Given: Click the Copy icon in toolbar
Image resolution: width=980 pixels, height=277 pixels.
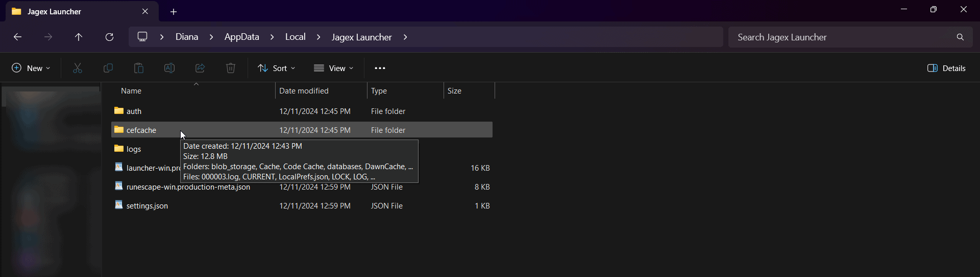Looking at the screenshot, I should pyautogui.click(x=108, y=68).
